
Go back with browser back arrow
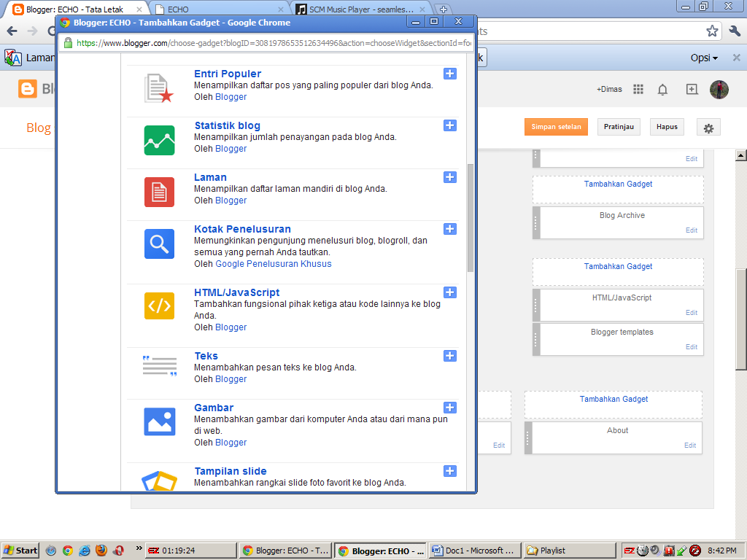pyautogui.click(x=12, y=31)
